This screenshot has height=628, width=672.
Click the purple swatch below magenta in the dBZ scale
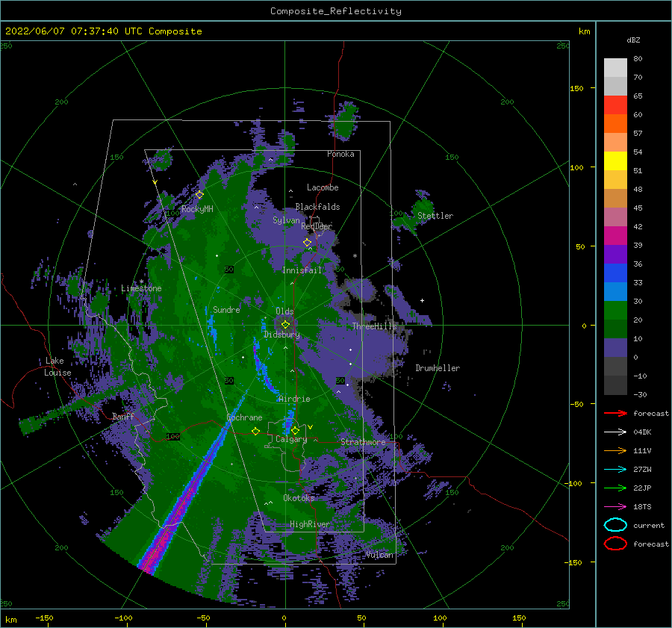click(615, 255)
